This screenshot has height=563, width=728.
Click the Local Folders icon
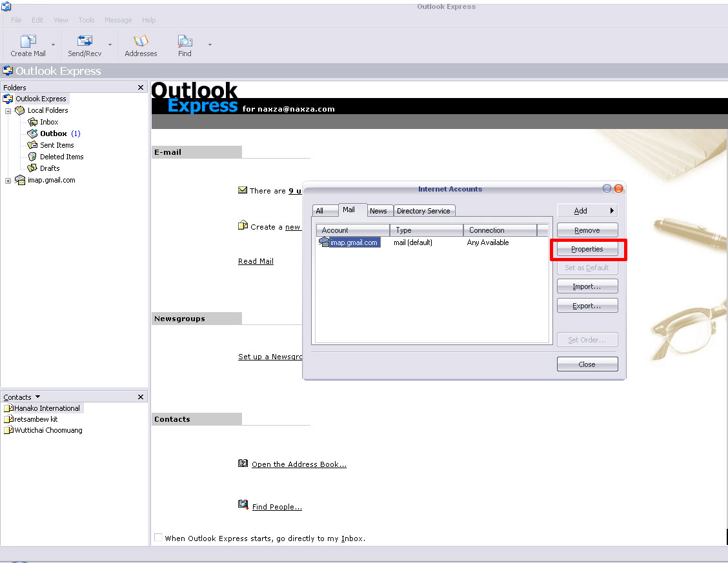point(19,110)
